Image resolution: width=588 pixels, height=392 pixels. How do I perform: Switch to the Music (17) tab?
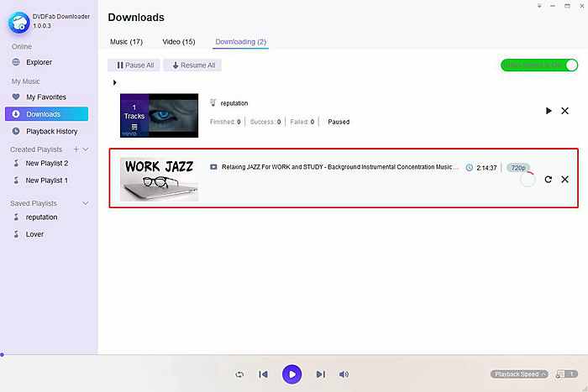point(126,42)
